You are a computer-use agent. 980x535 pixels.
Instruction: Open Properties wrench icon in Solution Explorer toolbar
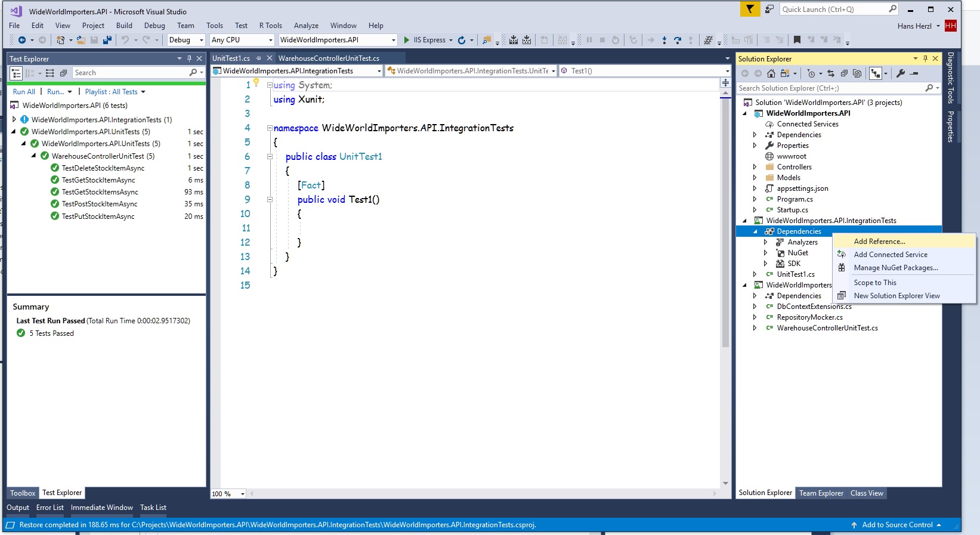[901, 73]
